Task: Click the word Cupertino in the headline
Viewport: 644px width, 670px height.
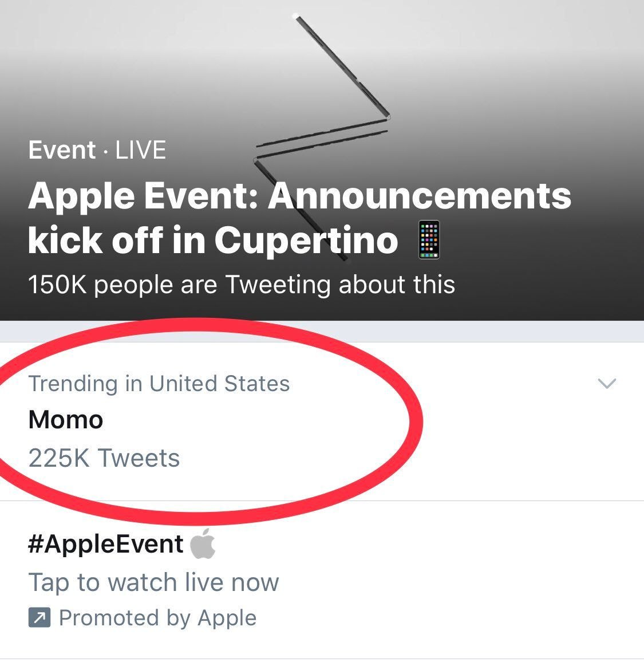Action: tap(306, 241)
